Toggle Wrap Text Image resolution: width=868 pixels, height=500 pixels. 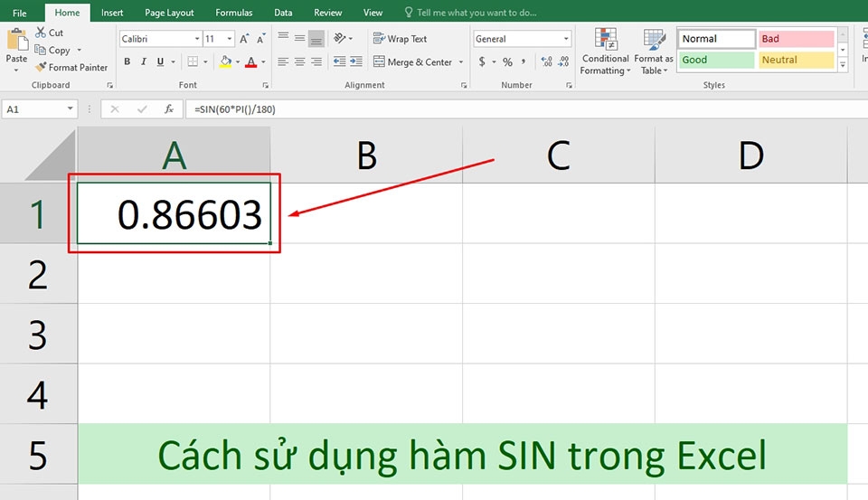401,39
